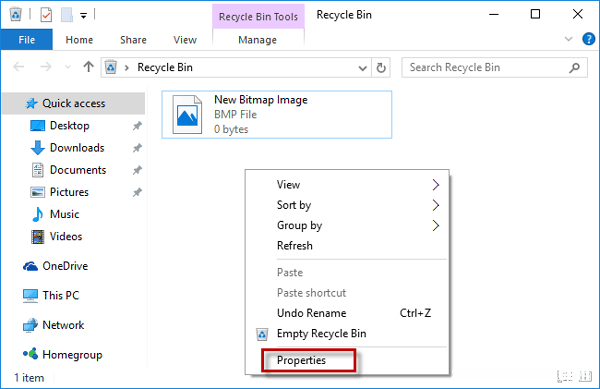Choose Properties from the context menu
This screenshot has height=389, width=600.
point(347,360)
